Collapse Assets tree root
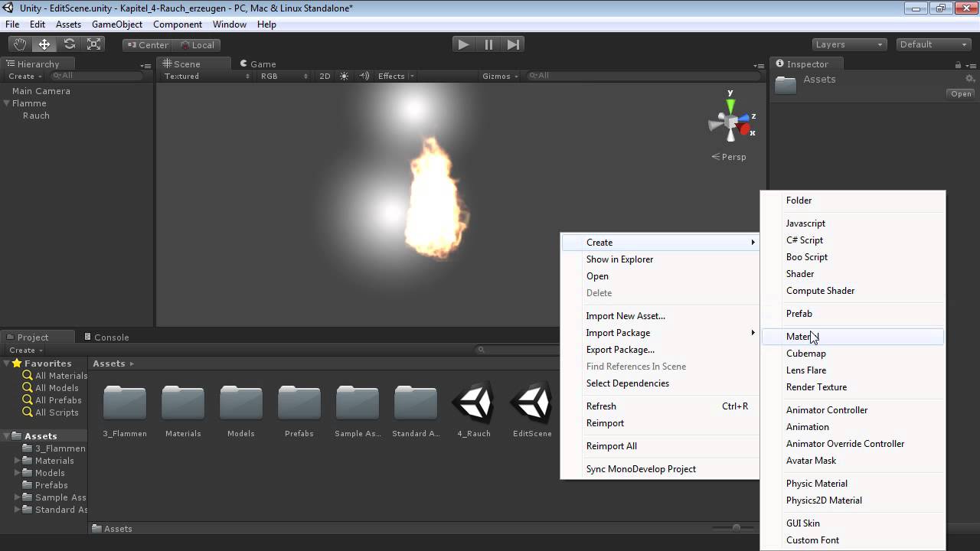The image size is (980, 551). (6, 436)
